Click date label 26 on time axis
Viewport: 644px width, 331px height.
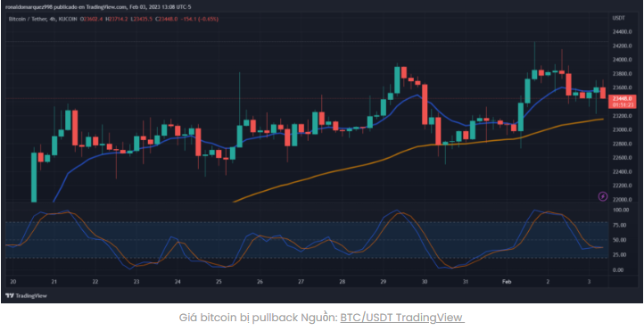pos(260,282)
